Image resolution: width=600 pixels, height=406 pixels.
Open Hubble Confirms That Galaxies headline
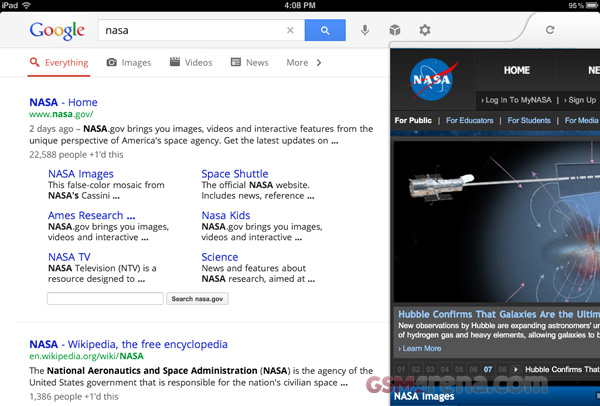pyautogui.click(x=499, y=314)
